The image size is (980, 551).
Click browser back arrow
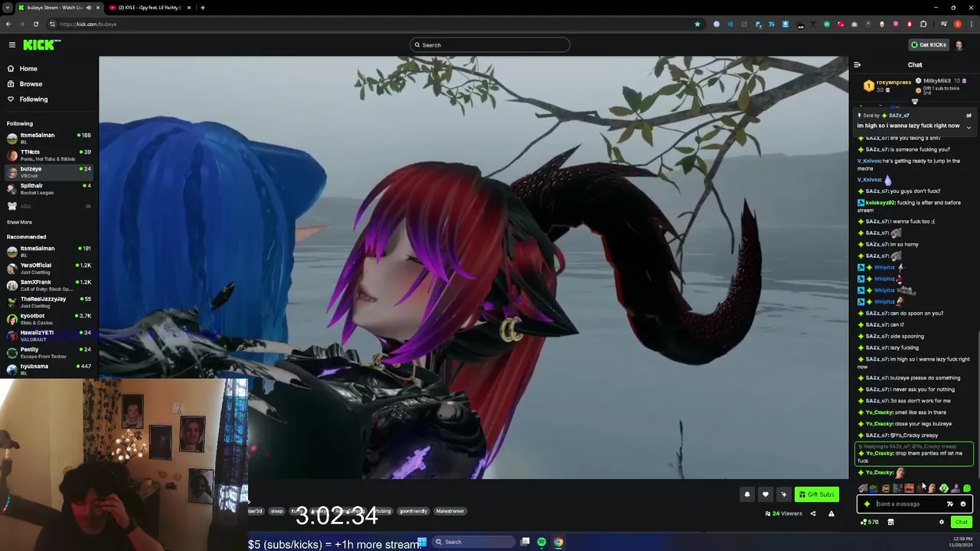click(8, 24)
